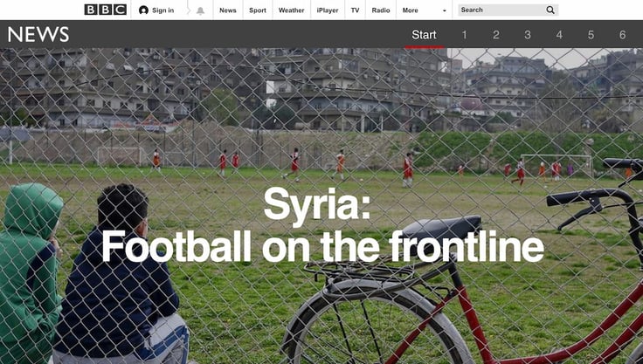Screen dimensions: 643x364
Task: Open the notifications bell icon
Action: tap(200, 10)
